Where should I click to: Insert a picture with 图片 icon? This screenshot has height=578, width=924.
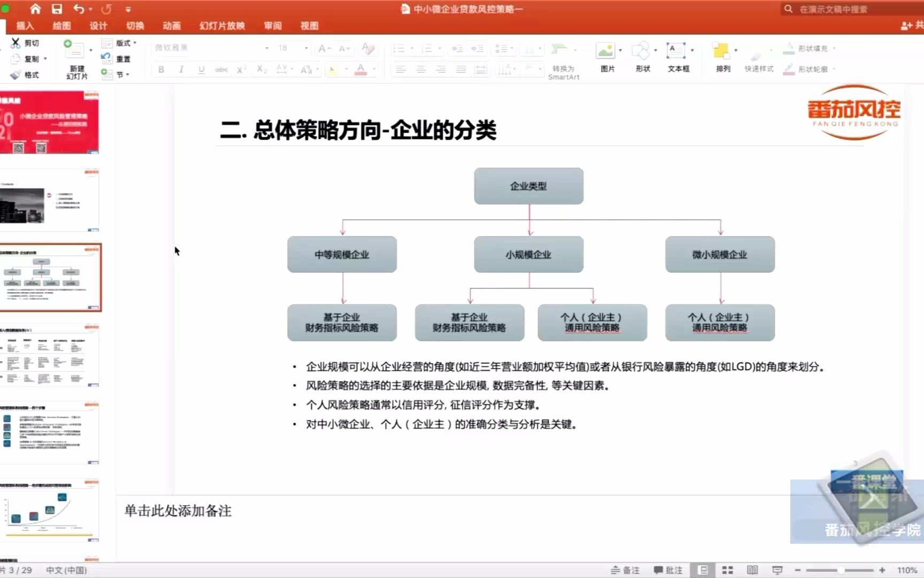click(607, 57)
